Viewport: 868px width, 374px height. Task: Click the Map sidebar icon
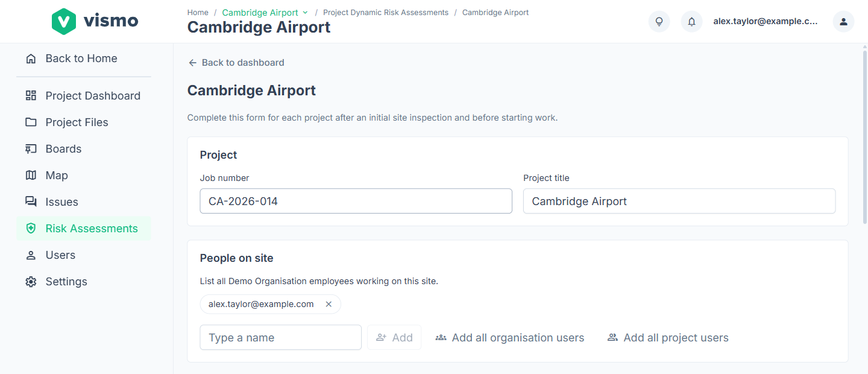(31, 176)
